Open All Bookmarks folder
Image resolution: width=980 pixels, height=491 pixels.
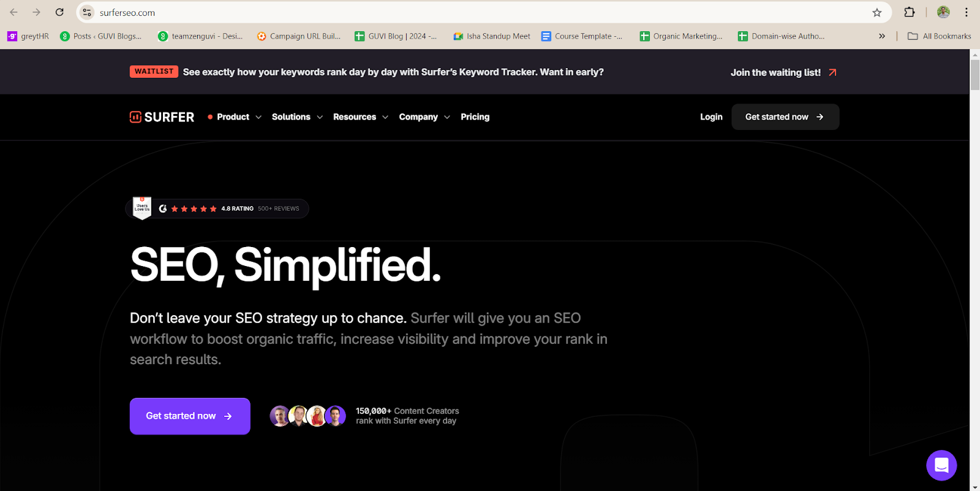click(940, 36)
